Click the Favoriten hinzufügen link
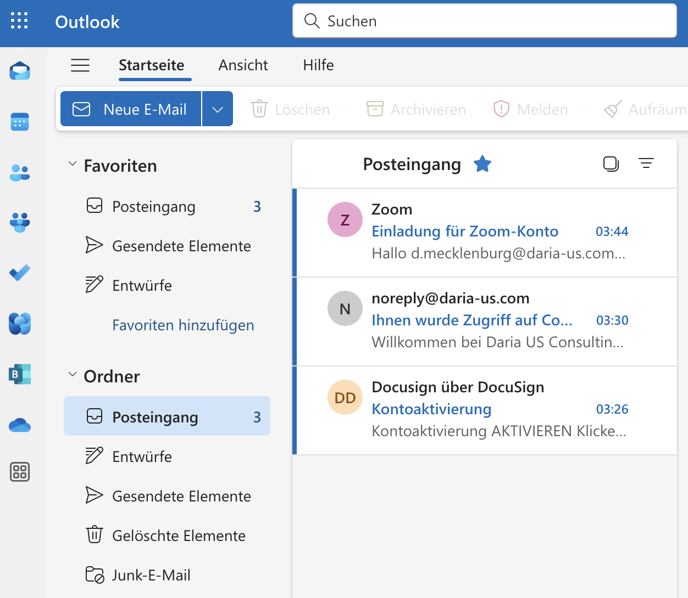The width and height of the screenshot is (688, 598). (x=183, y=325)
